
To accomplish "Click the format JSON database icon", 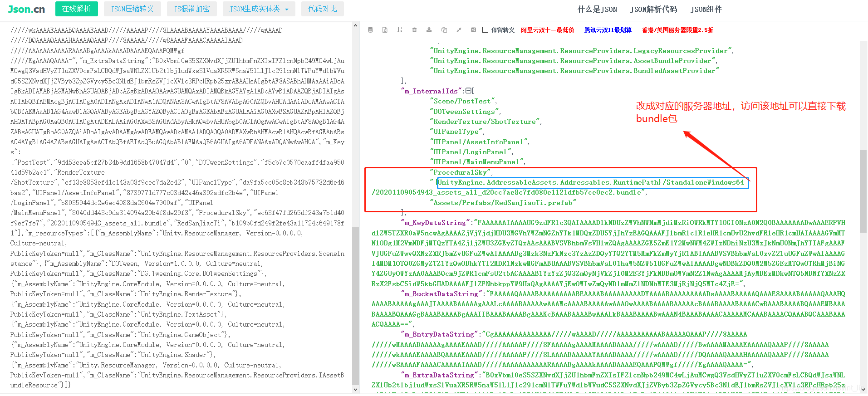I will pyautogui.click(x=370, y=30).
